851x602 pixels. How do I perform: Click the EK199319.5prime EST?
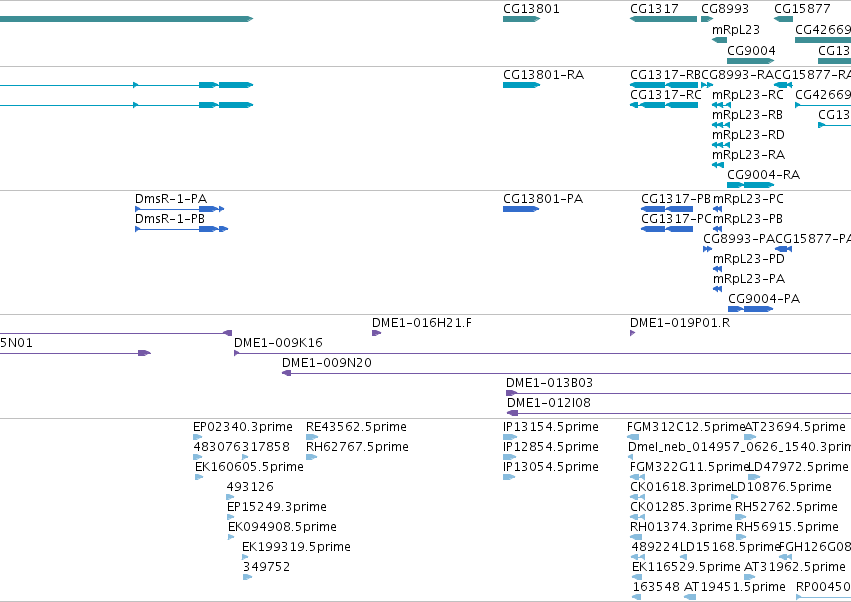tap(245, 557)
